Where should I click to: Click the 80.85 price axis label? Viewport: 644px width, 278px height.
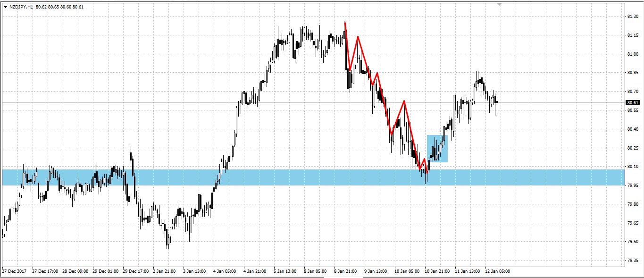pyautogui.click(x=633, y=73)
